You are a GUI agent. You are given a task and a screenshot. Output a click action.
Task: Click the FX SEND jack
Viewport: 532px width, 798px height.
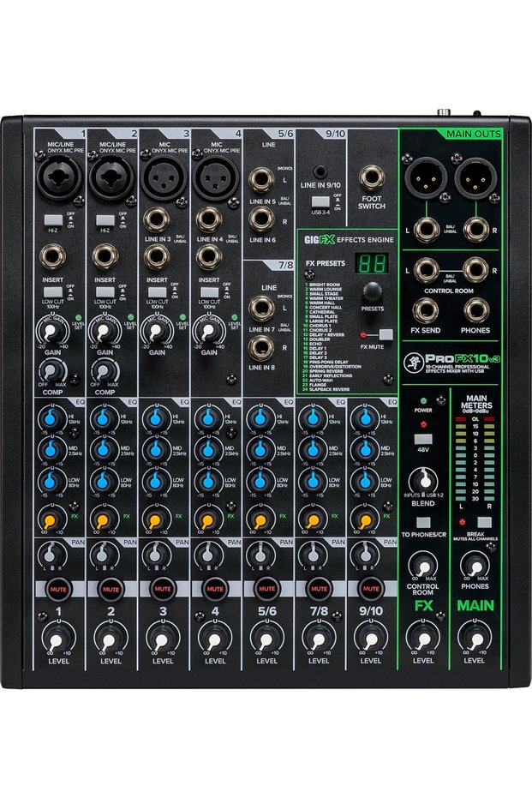(427, 310)
